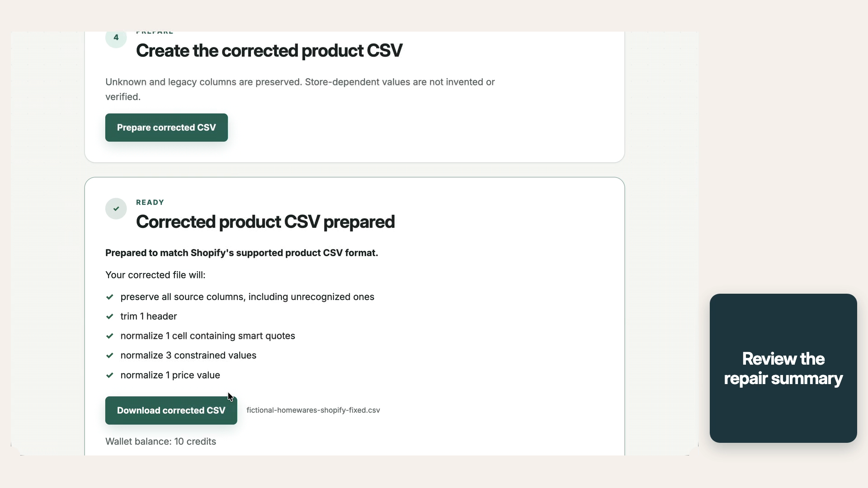The width and height of the screenshot is (868, 488).
Task: Click the checkmark next to trim 1 header
Action: pos(109,316)
